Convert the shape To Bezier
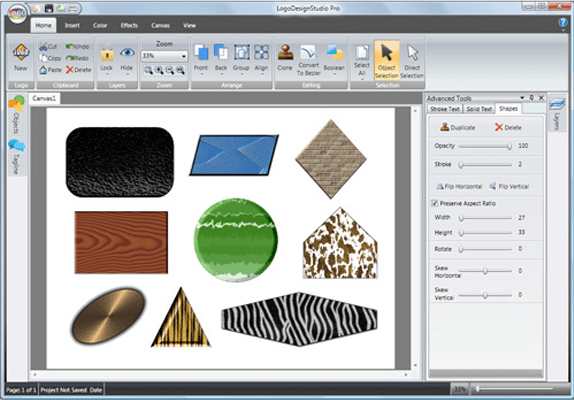574x400 pixels. (309, 60)
